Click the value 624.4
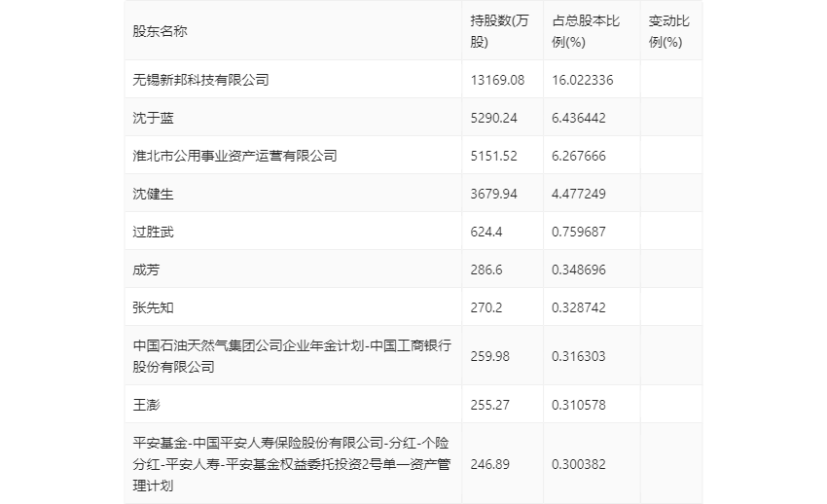The width and height of the screenshot is (827, 504). coord(486,232)
